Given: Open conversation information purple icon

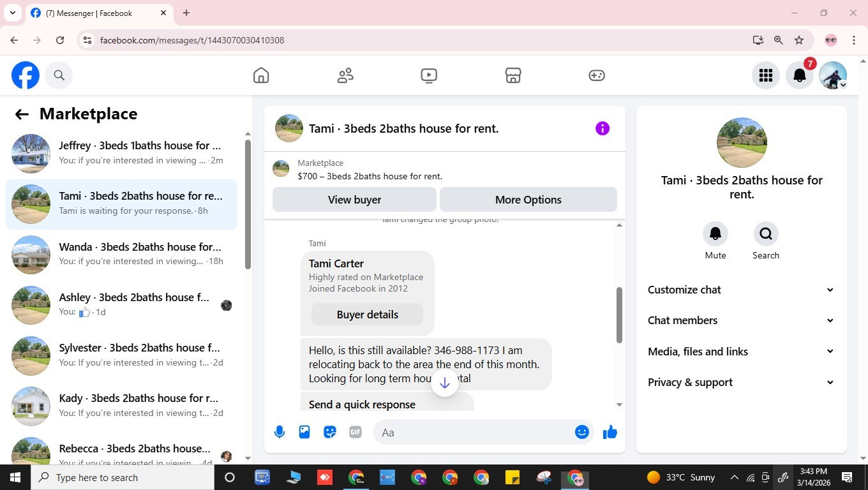Looking at the screenshot, I should point(602,128).
